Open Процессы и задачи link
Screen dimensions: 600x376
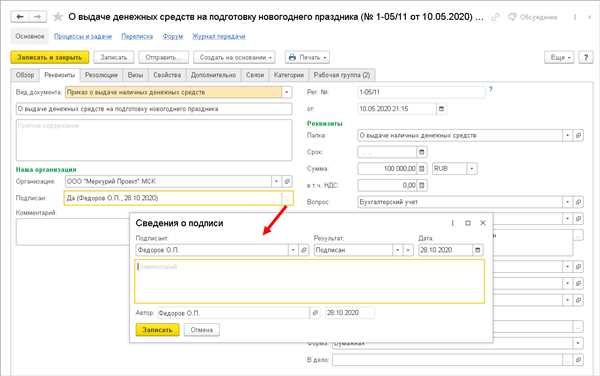83,36
